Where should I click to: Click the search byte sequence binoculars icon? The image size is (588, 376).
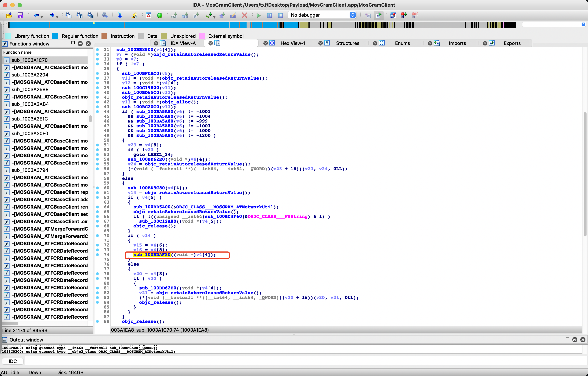90,15
